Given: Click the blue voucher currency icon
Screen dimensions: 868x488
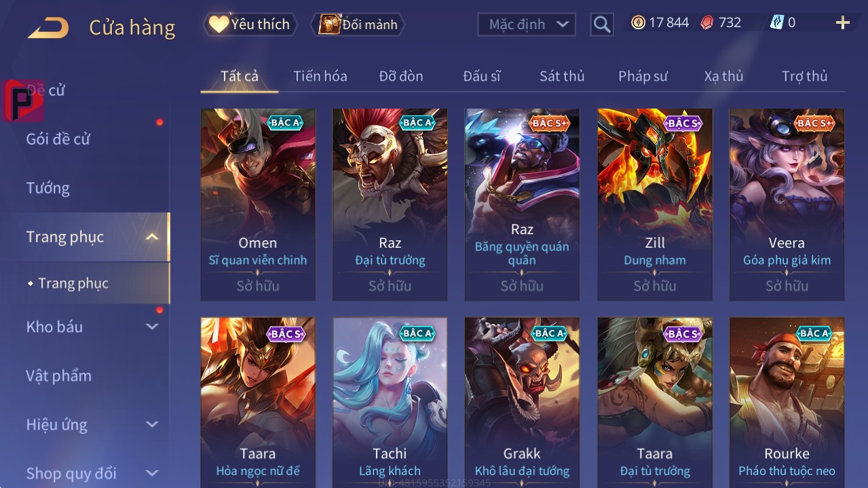Looking at the screenshot, I should click(776, 23).
